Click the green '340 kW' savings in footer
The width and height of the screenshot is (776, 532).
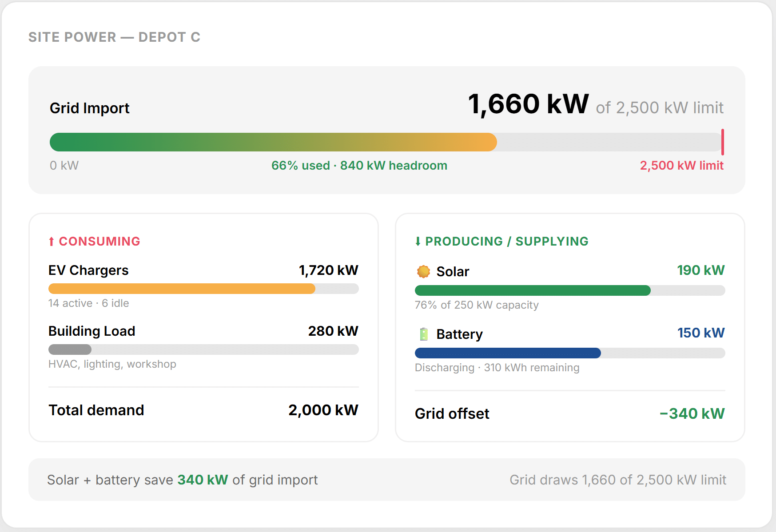203,480
